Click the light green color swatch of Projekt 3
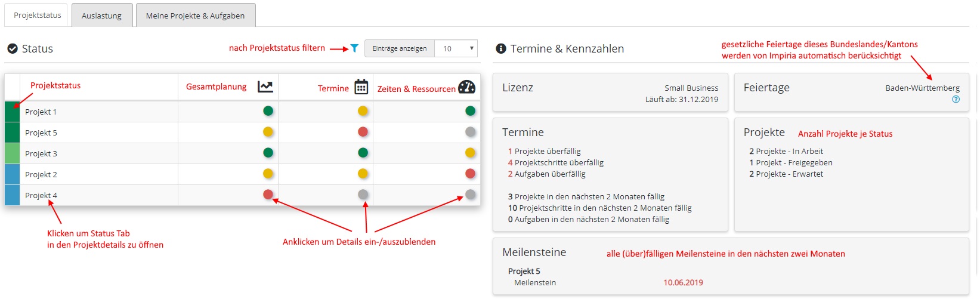The image size is (980, 299). [x=12, y=153]
